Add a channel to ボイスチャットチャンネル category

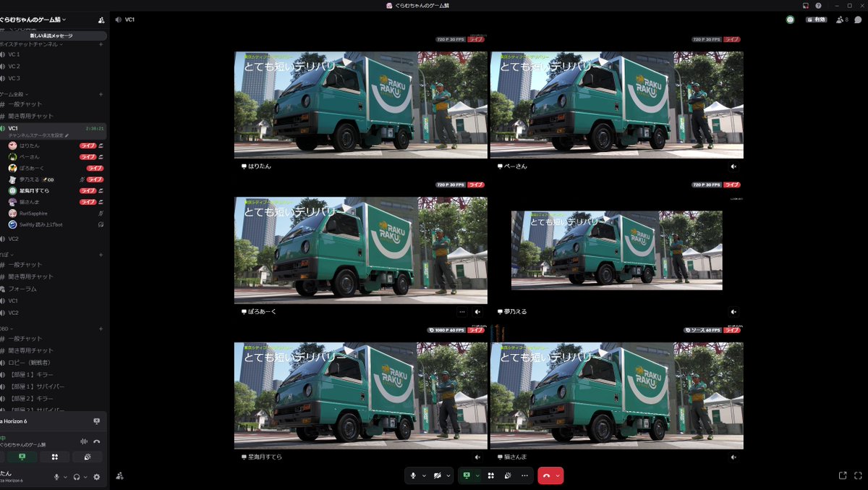click(101, 44)
